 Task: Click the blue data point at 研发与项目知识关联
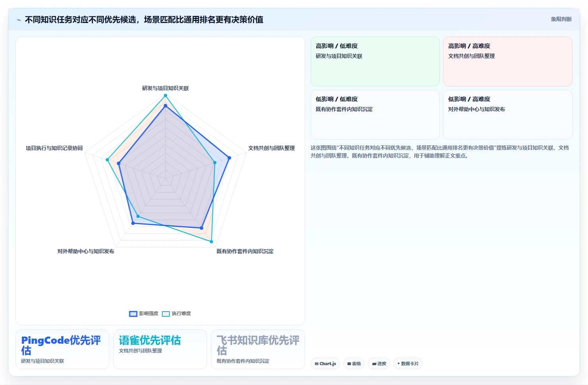pyautogui.click(x=165, y=106)
